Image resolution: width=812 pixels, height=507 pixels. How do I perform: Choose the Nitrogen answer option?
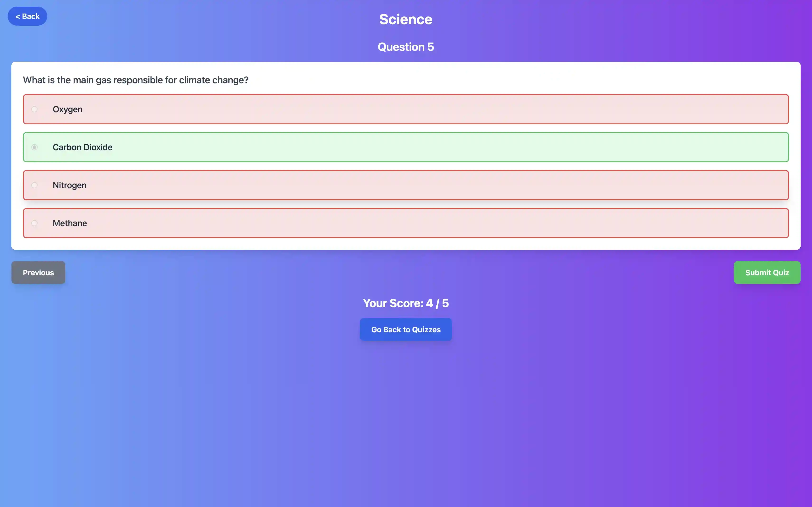(406, 185)
